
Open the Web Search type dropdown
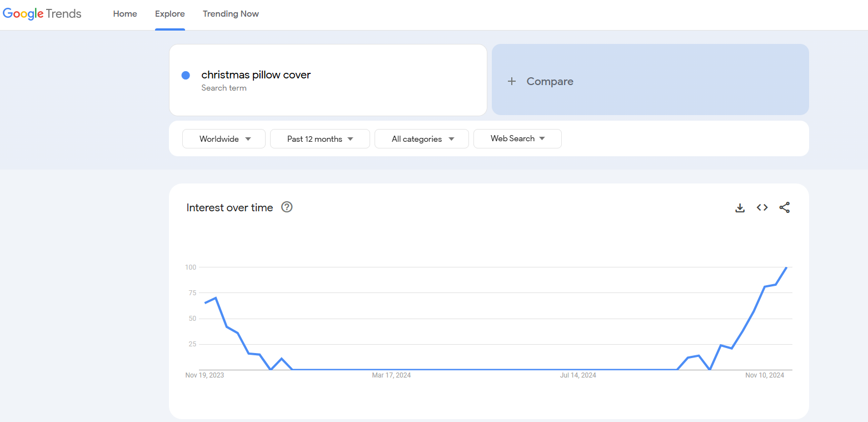coord(517,139)
